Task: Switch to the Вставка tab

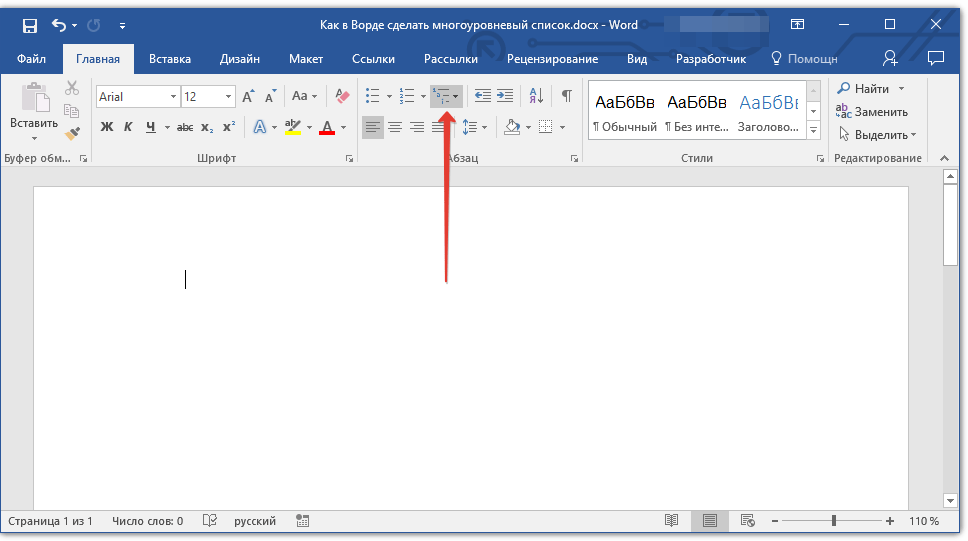Action: point(170,59)
